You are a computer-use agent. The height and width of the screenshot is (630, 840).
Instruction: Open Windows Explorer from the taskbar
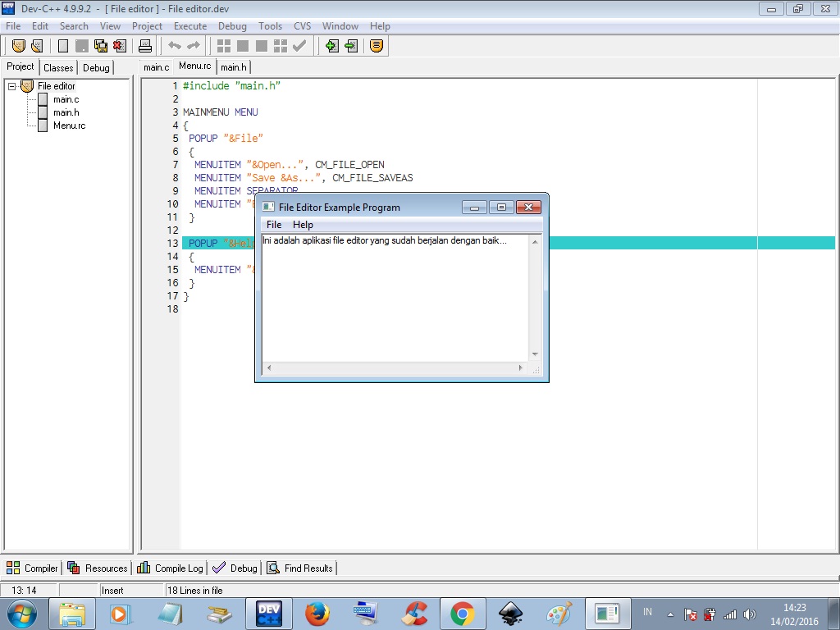72,614
